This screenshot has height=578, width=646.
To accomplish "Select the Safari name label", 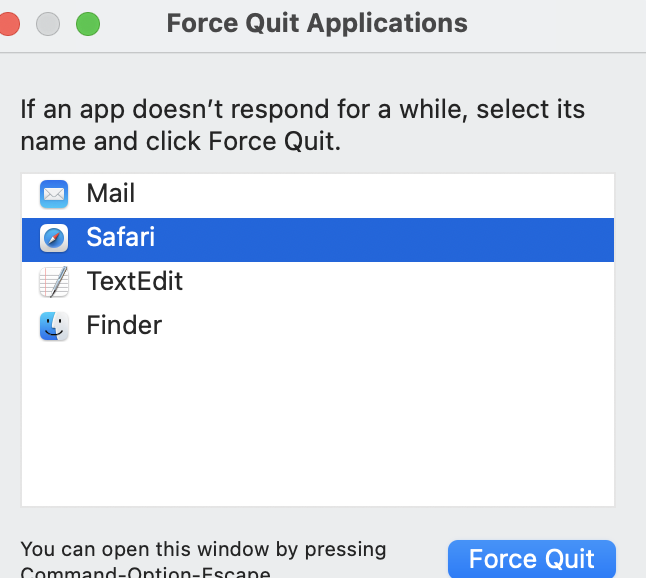I will pos(120,238).
